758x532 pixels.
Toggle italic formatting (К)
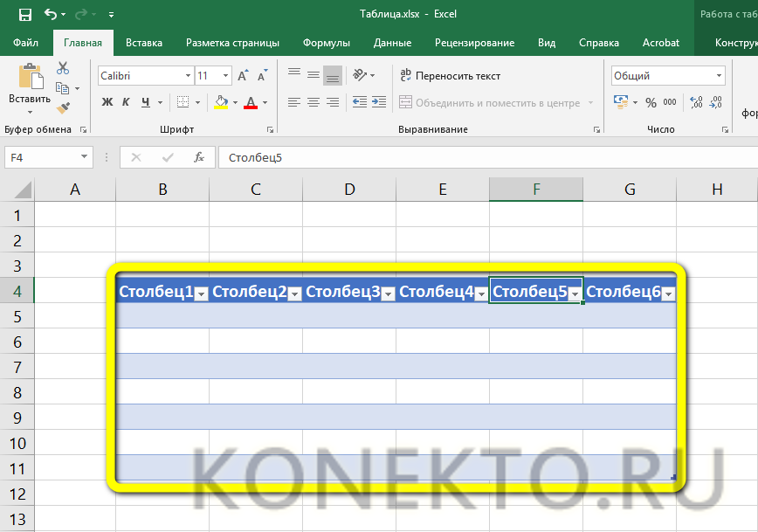click(x=127, y=103)
